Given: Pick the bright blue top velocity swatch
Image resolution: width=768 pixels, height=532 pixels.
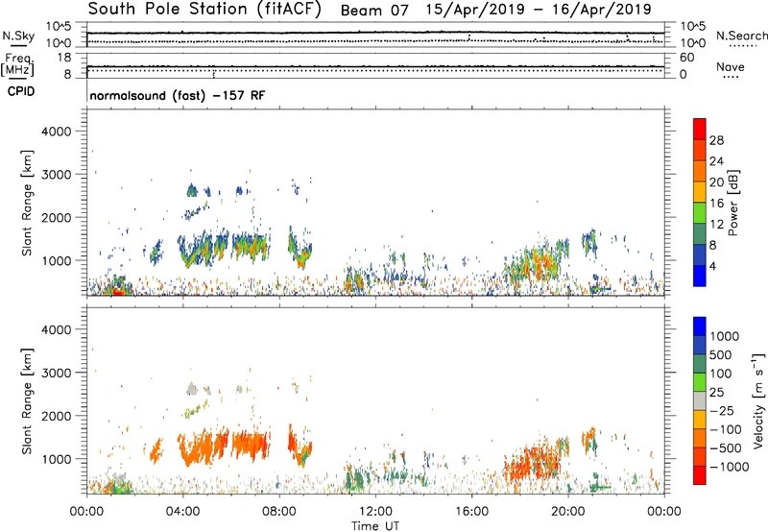Looking at the screenshot, I should click(x=700, y=326).
